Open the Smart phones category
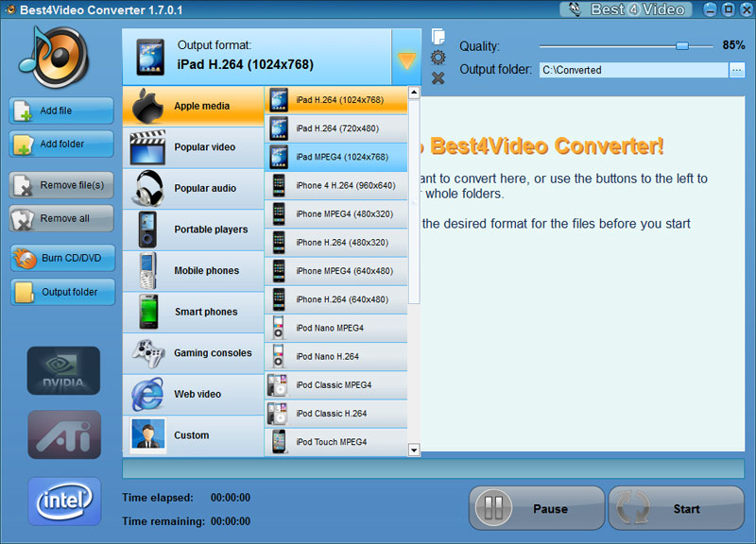This screenshot has height=544, width=756. pyautogui.click(x=194, y=312)
